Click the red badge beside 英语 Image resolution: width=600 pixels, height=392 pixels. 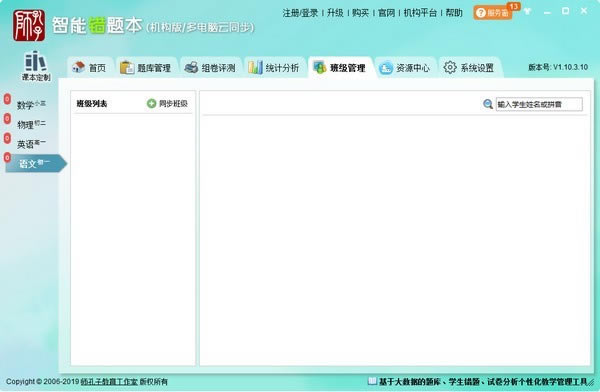click(x=7, y=138)
